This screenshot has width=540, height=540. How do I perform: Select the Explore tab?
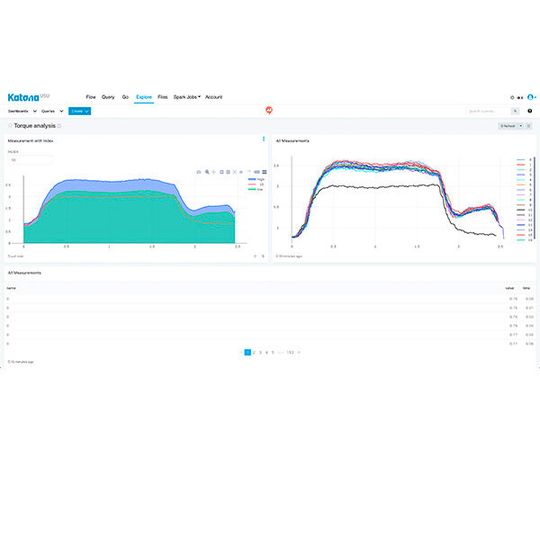[144, 97]
